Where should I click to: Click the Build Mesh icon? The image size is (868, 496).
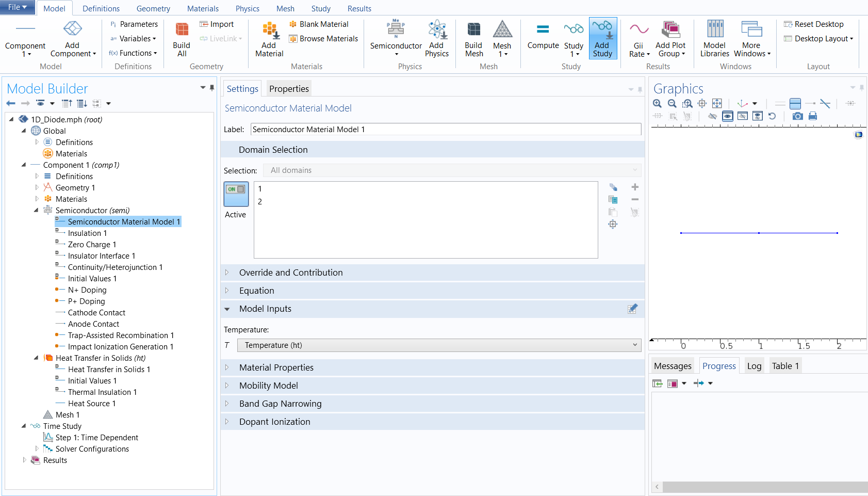pyautogui.click(x=473, y=39)
